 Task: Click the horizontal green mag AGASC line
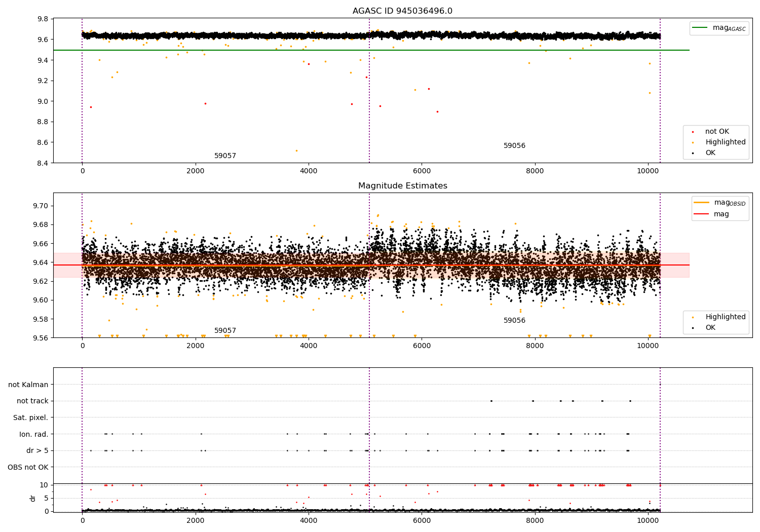pos(371,50)
